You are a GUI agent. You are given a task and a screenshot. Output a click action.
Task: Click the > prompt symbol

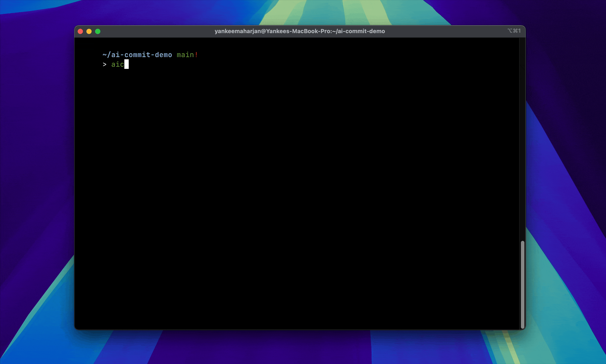(x=104, y=64)
